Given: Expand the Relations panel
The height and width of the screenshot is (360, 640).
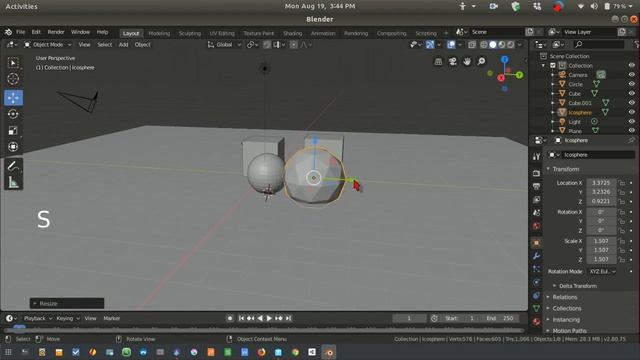Looking at the screenshot, I should [x=564, y=298].
